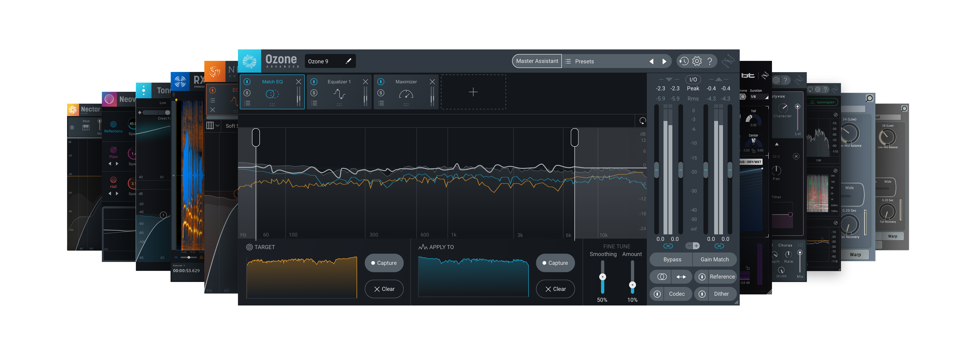
Task: Toggle Maximizer module power button
Action: coord(381,82)
